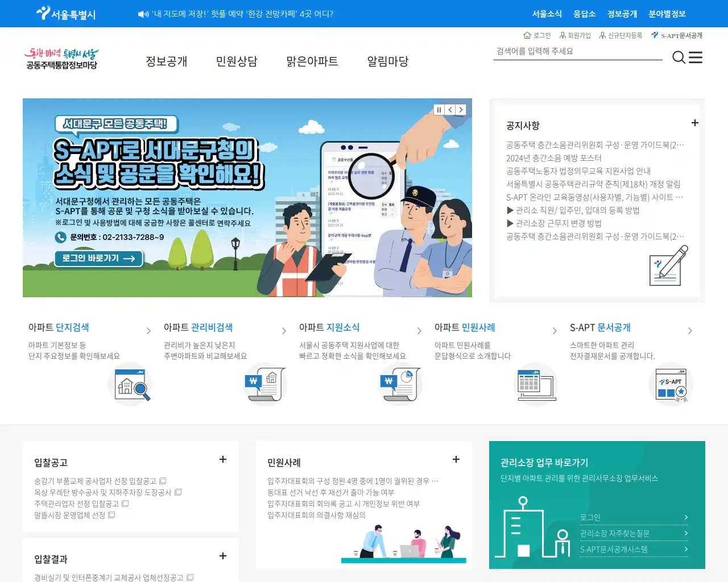The width and height of the screenshot is (728, 582).
Task: Click the search magnifier icon
Action: tap(679, 57)
